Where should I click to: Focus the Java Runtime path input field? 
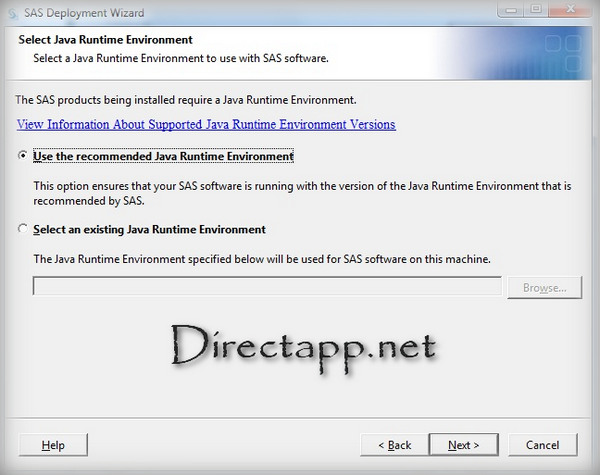click(x=267, y=286)
